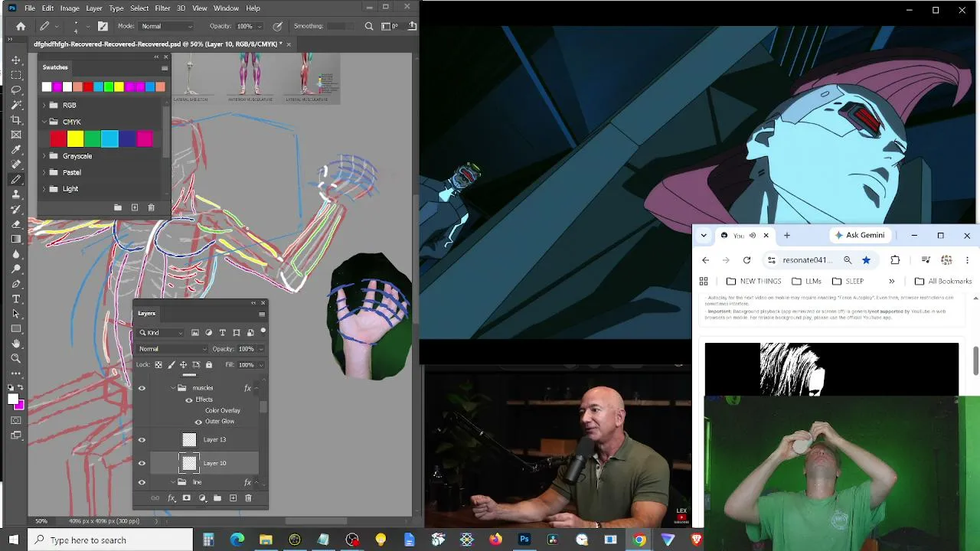Select the Crop tool
The height and width of the screenshot is (551, 980).
pos(16,119)
